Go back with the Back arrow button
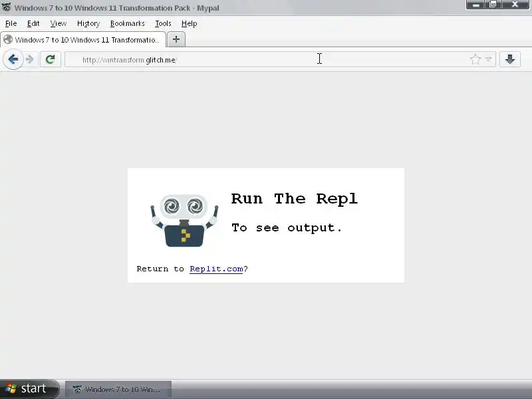The height and width of the screenshot is (399, 532). coord(13,59)
